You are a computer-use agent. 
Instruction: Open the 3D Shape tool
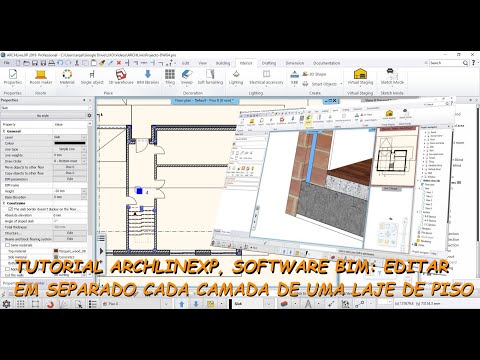tap(314, 74)
